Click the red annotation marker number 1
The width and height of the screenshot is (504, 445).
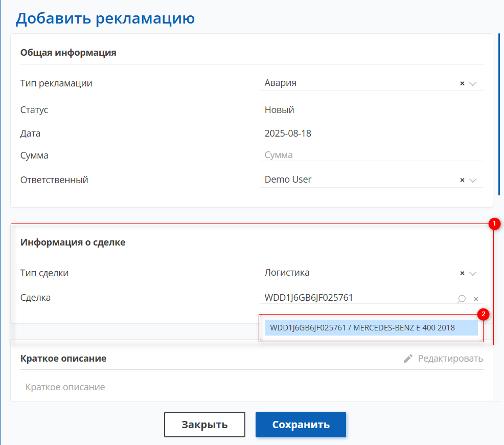pyautogui.click(x=494, y=224)
